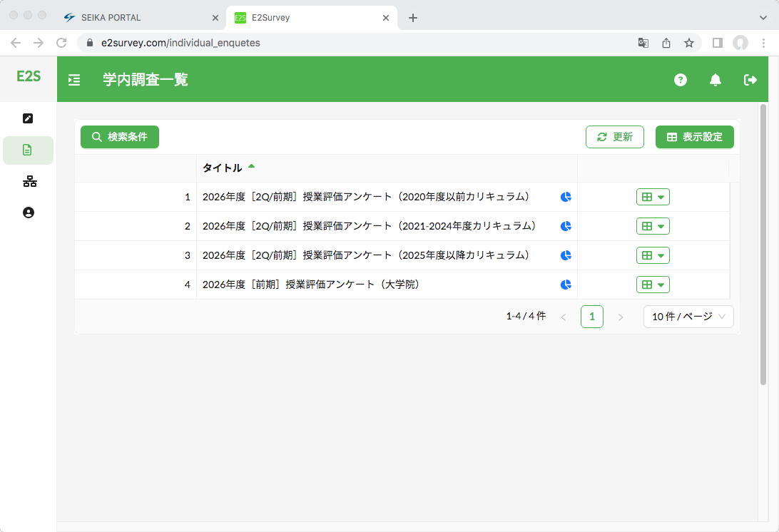Bookmark this page with the star icon
Image resolution: width=779 pixels, height=532 pixels.
coord(688,43)
